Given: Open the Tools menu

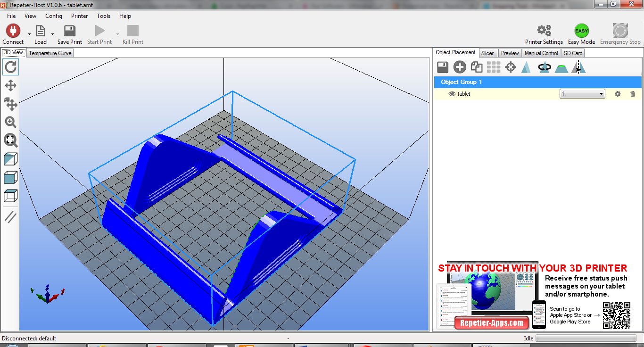Looking at the screenshot, I should pyautogui.click(x=104, y=16).
